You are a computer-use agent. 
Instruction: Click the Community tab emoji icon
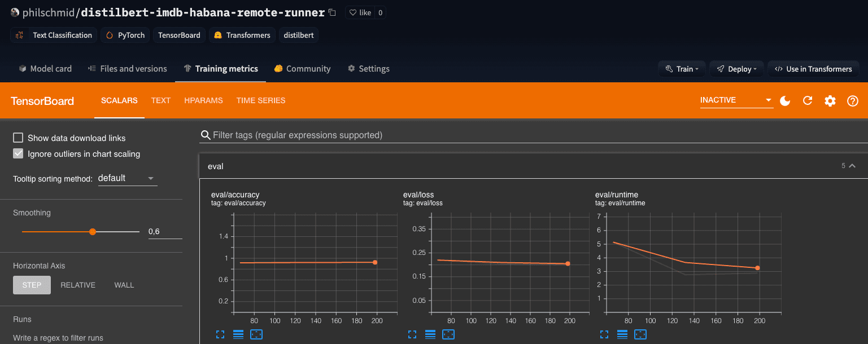278,69
